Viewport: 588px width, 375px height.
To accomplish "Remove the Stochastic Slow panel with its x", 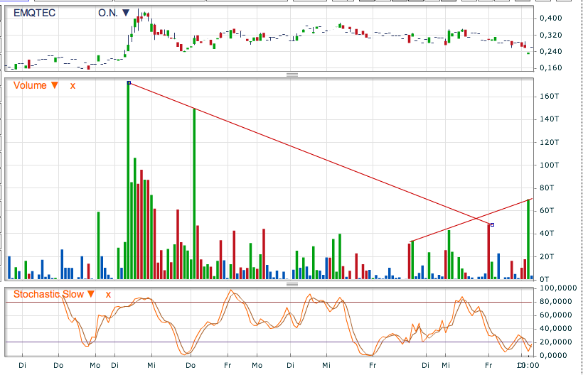I will pos(108,295).
